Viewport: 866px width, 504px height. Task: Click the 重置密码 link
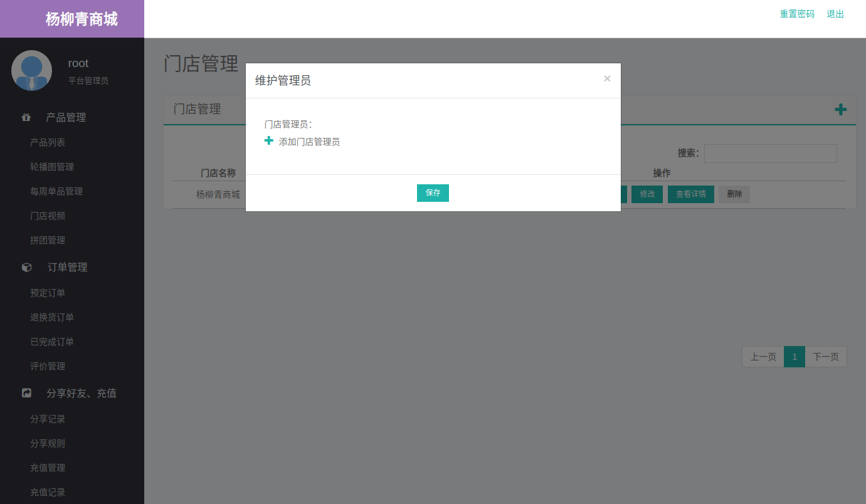796,14
